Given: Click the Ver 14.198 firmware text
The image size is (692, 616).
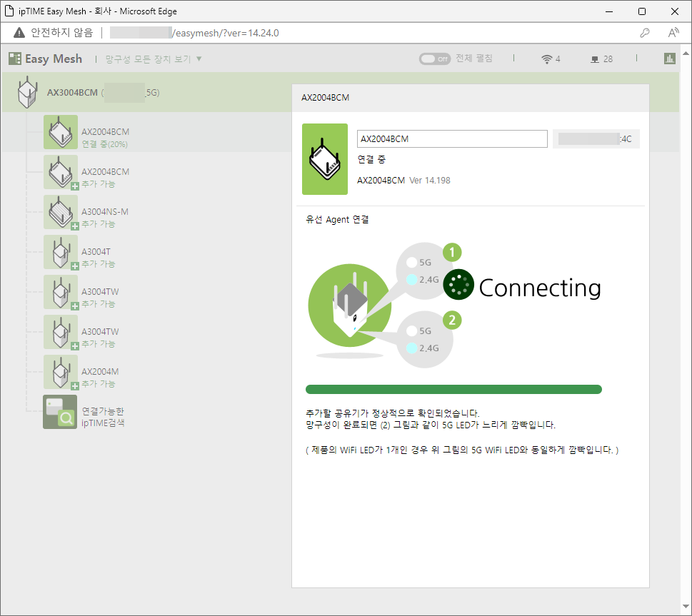Looking at the screenshot, I should (x=430, y=181).
